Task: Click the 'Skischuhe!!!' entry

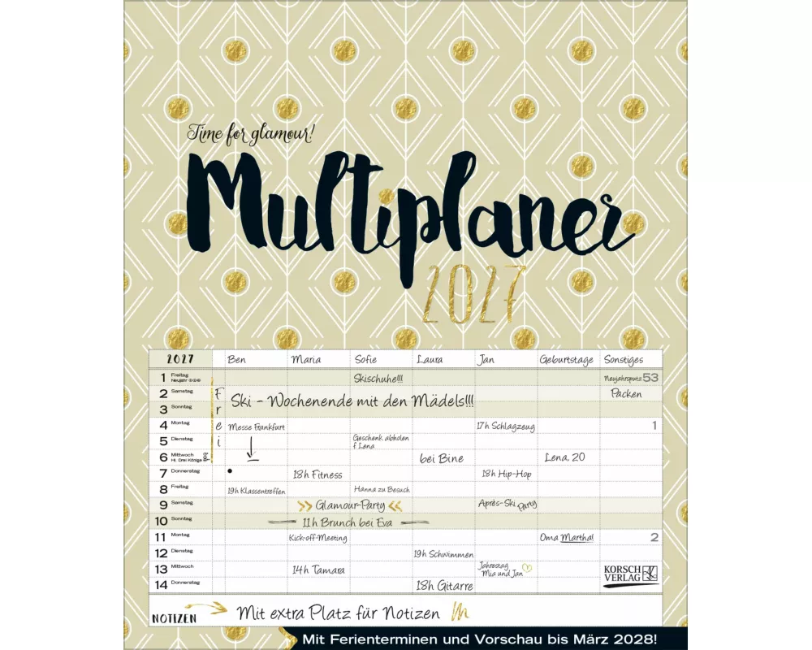Action: [x=378, y=379]
